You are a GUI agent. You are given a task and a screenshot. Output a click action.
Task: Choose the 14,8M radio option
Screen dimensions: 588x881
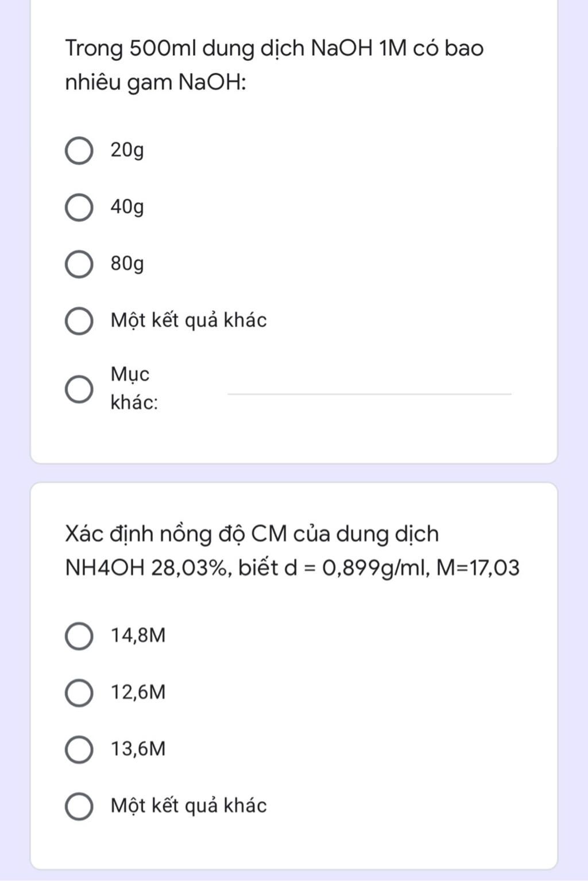tap(79, 636)
